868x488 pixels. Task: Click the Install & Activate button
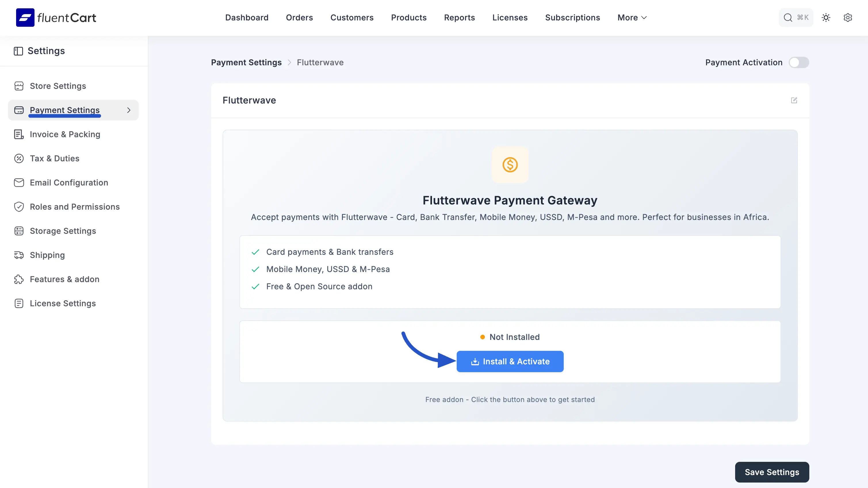(x=510, y=361)
